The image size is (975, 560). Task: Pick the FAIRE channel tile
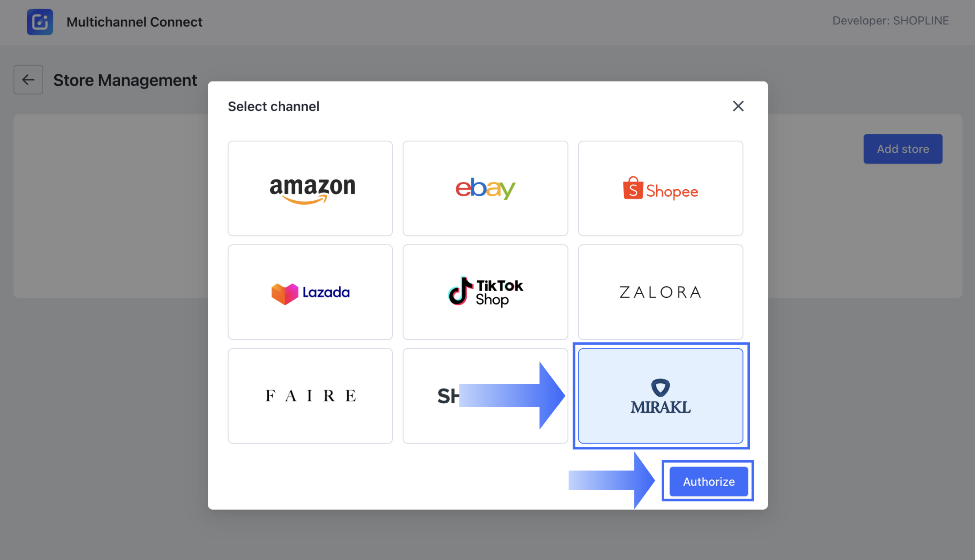coord(310,396)
